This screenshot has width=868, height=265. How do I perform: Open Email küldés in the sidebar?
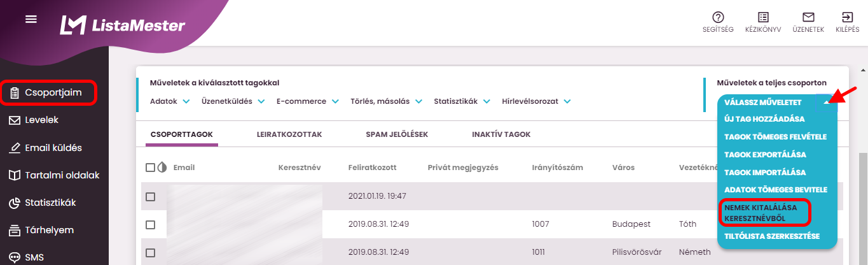[53, 148]
